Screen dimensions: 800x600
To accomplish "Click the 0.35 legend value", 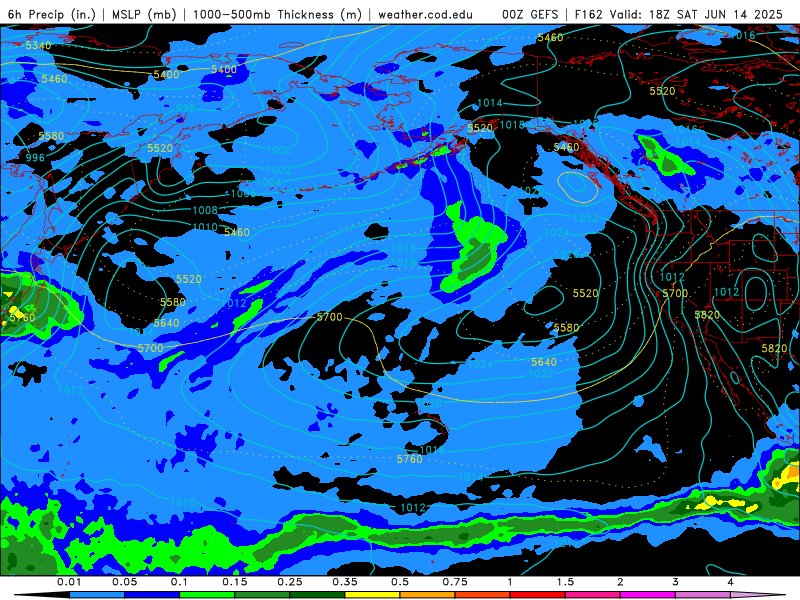I will (345, 582).
